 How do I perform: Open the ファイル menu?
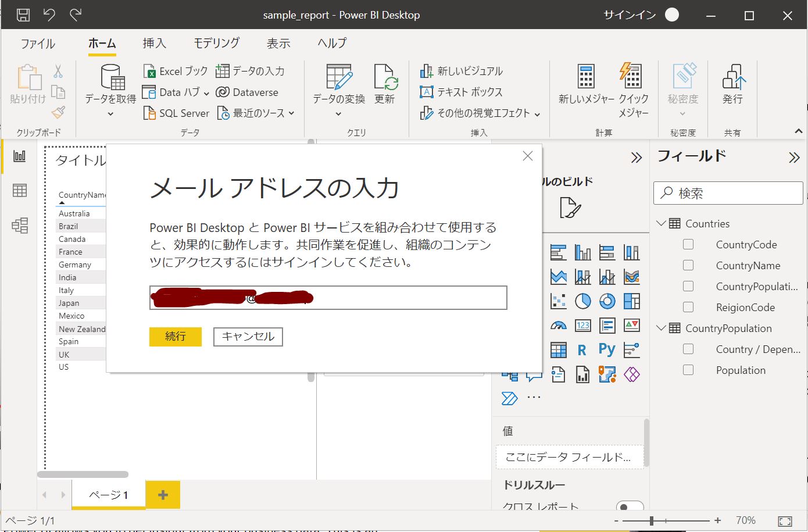(x=38, y=43)
